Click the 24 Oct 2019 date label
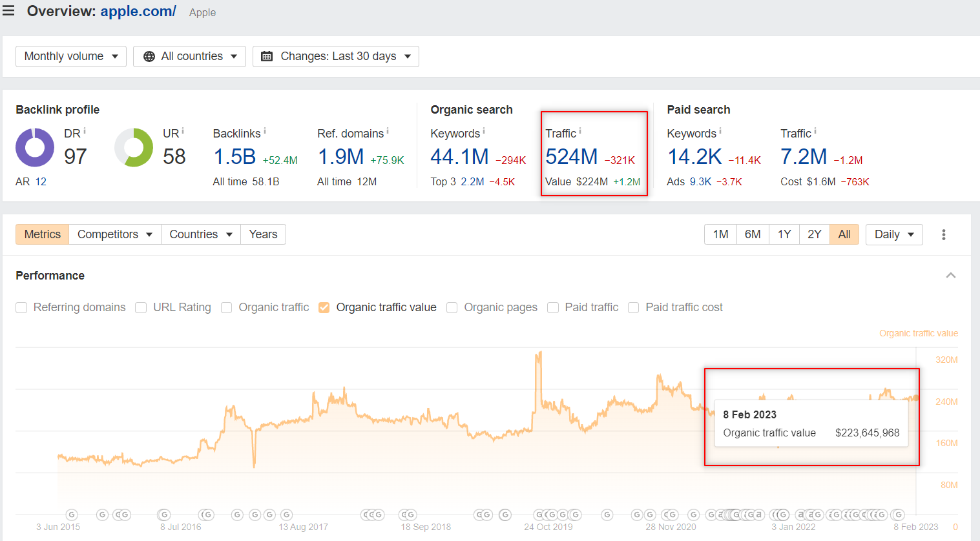 tap(548, 527)
